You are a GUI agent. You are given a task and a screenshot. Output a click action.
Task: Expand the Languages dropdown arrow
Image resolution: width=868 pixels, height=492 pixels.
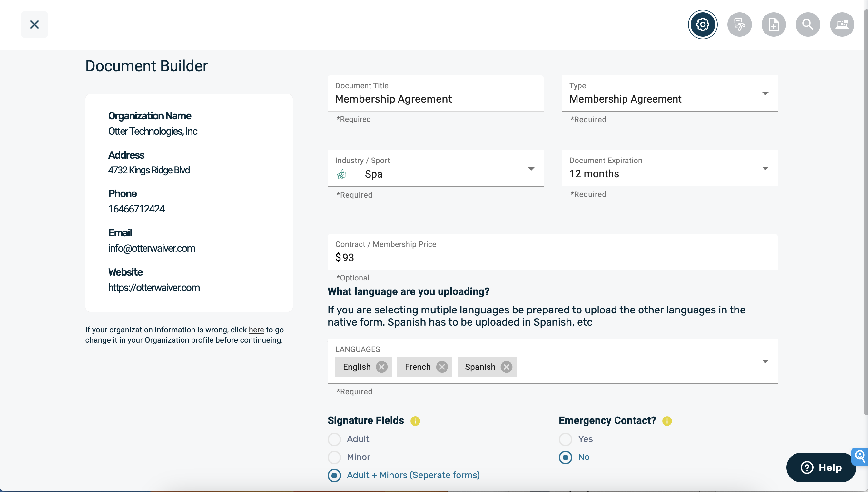[765, 361]
